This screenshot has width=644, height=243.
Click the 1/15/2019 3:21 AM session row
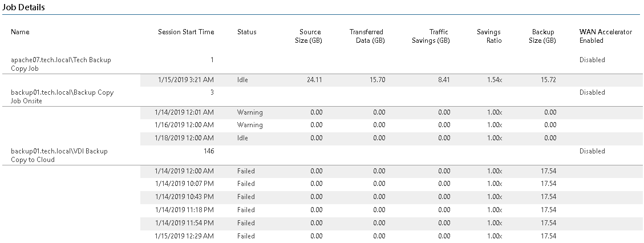[391, 80]
